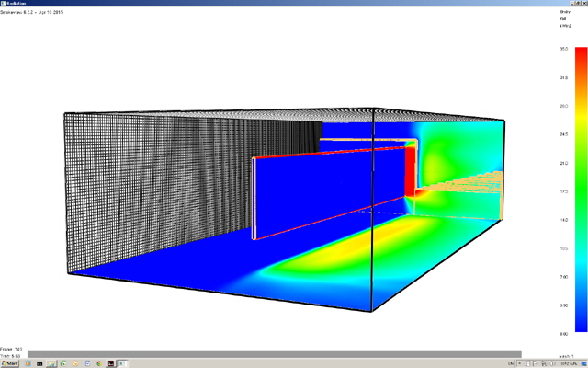Click the dark red-black taskbar icon
Screen dimensions: 588x368
click(x=110, y=363)
